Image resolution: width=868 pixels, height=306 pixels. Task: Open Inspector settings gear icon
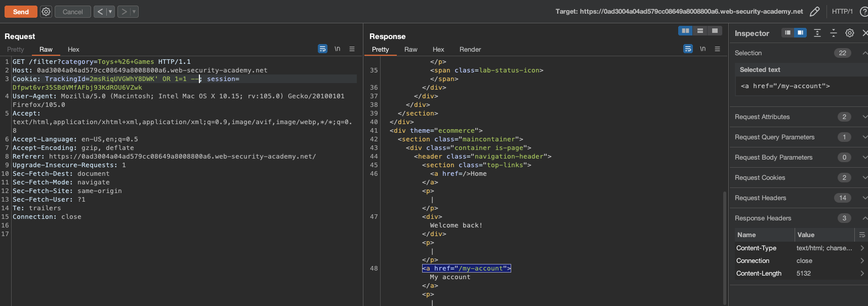[849, 33]
